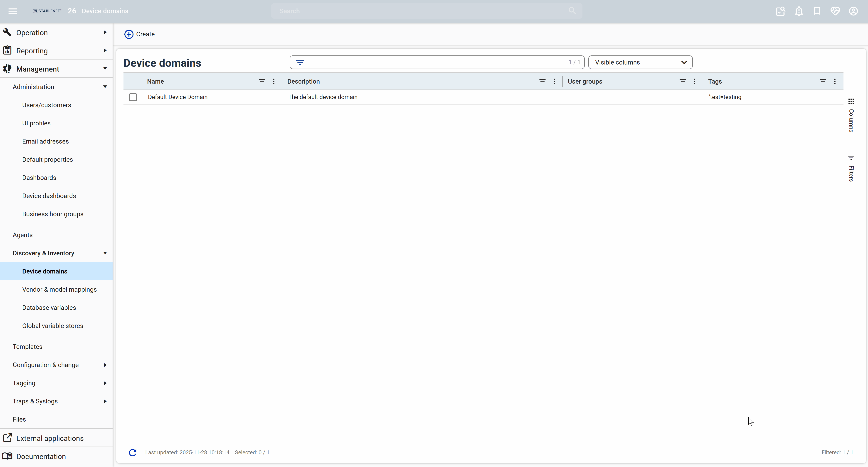Click the filter icon in filter bar
The width and height of the screenshot is (868, 467).
point(300,62)
